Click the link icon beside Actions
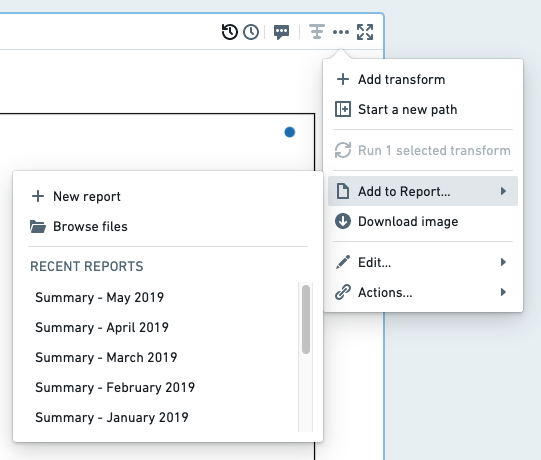Image resolution: width=541 pixels, height=460 pixels. [343, 292]
